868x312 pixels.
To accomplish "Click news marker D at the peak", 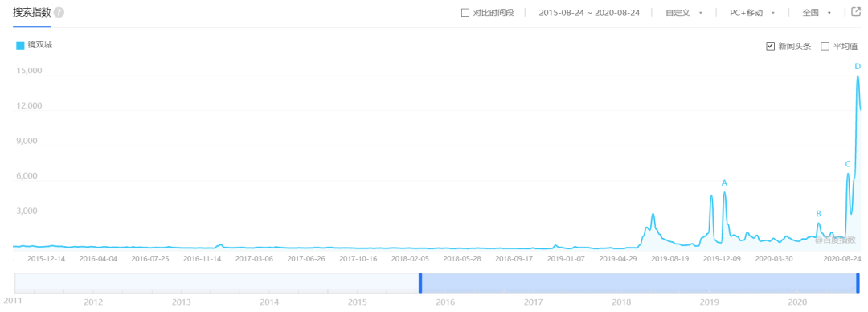I will coord(858,67).
